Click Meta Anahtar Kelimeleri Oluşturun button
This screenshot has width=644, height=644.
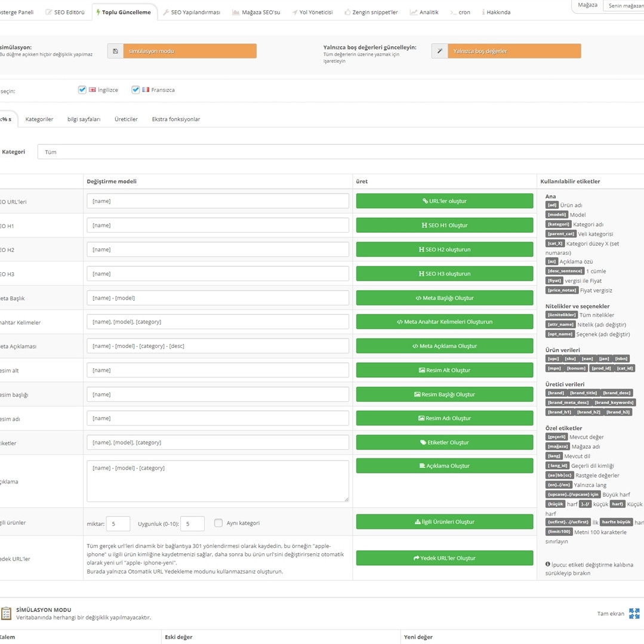[x=445, y=322]
